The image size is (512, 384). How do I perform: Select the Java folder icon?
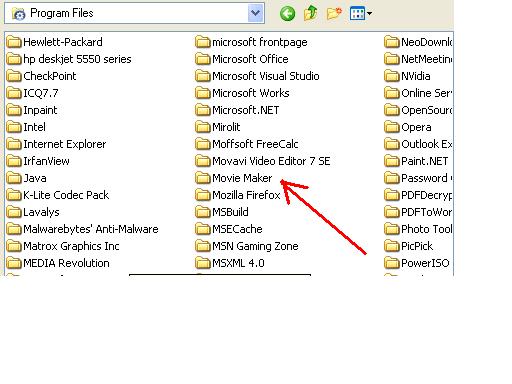click(x=14, y=178)
